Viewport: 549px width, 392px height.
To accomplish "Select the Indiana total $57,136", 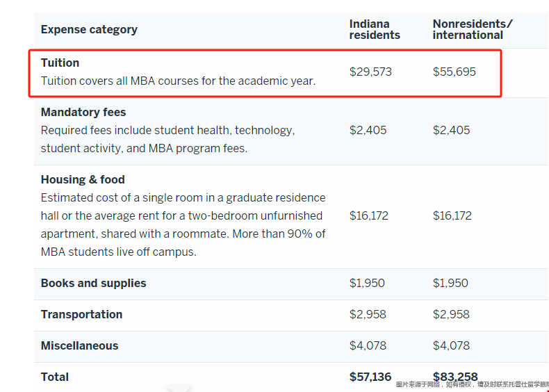I will (370, 377).
